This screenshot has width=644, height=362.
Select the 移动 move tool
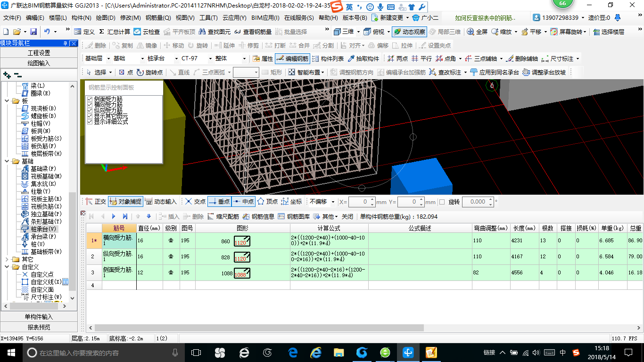coord(174,45)
